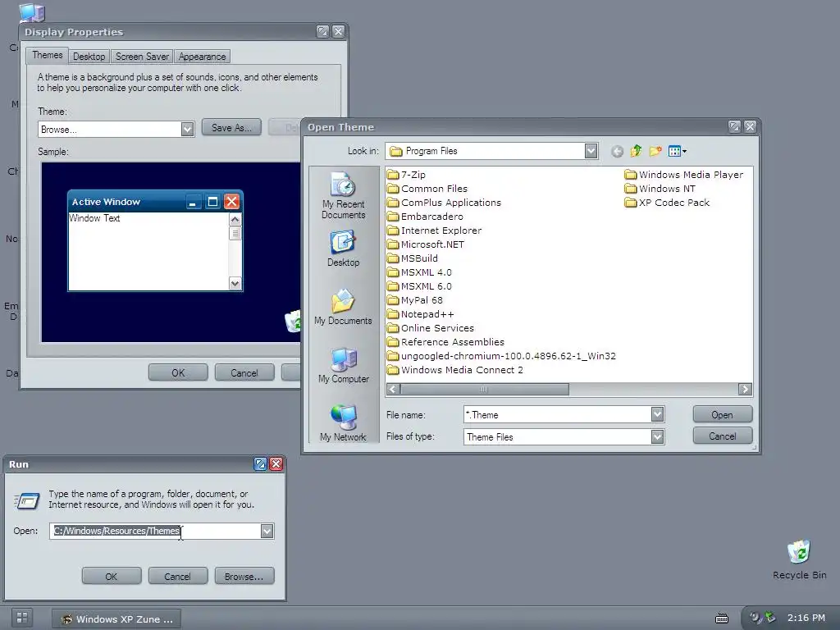
Task: Select the Reference Assemblies folder
Action: (x=445, y=342)
